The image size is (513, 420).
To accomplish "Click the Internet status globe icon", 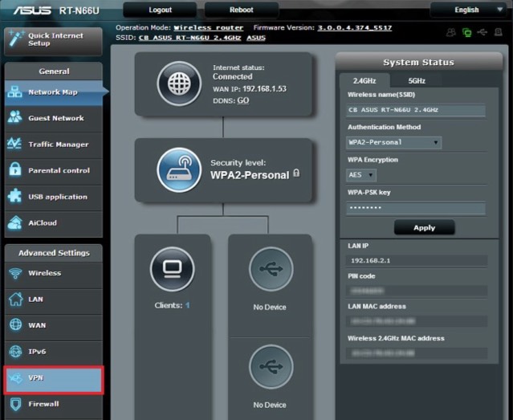I will coord(179,84).
